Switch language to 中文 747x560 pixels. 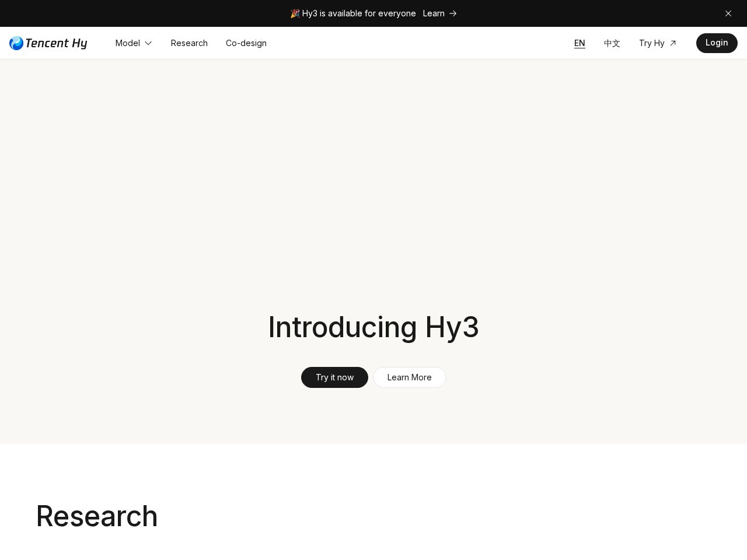612,43
